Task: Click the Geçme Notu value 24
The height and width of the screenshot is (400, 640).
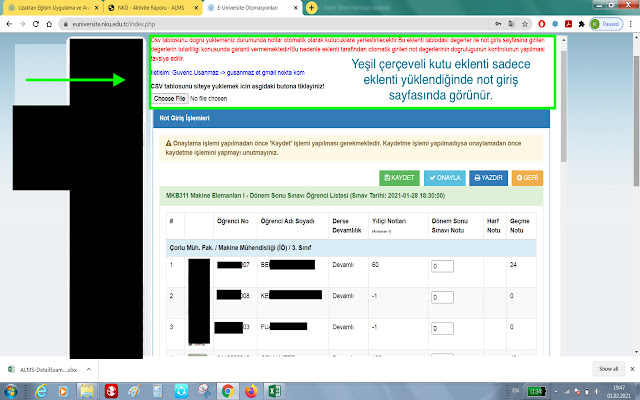Action: click(513, 265)
